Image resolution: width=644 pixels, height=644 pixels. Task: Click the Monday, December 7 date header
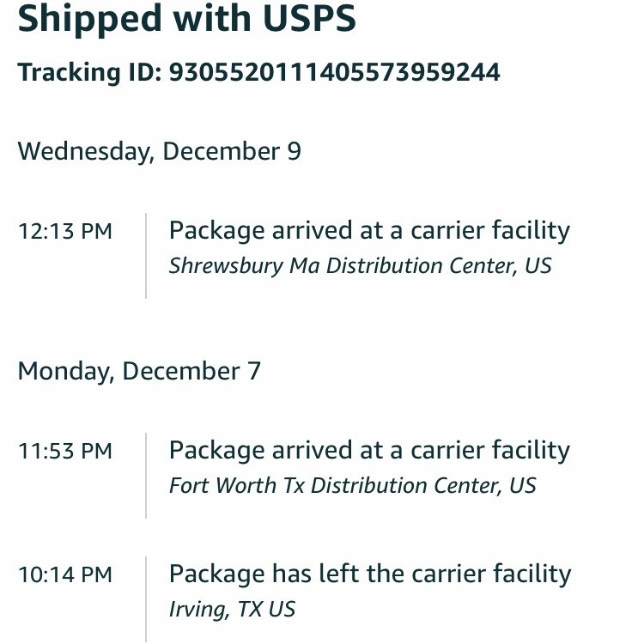pyautogui.click(x=139, y=371)
